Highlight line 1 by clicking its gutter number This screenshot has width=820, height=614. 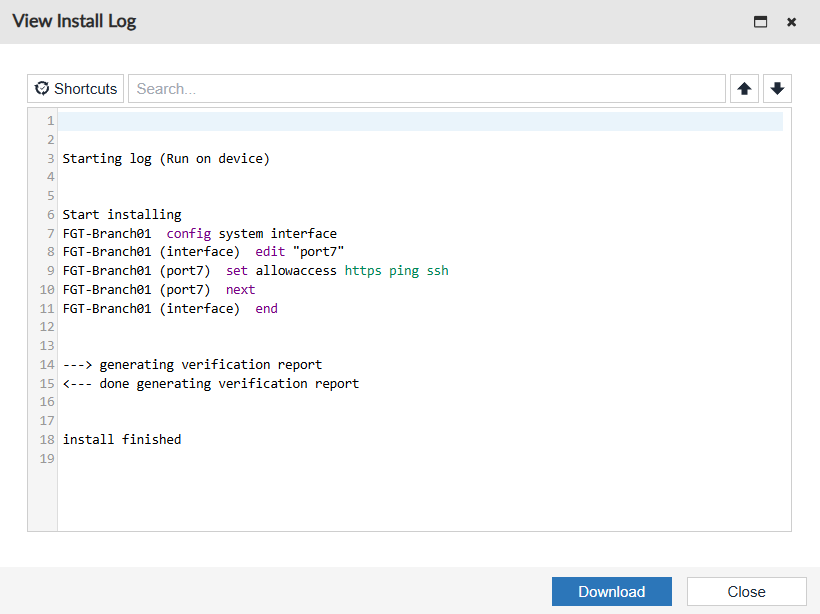point(46,120)
